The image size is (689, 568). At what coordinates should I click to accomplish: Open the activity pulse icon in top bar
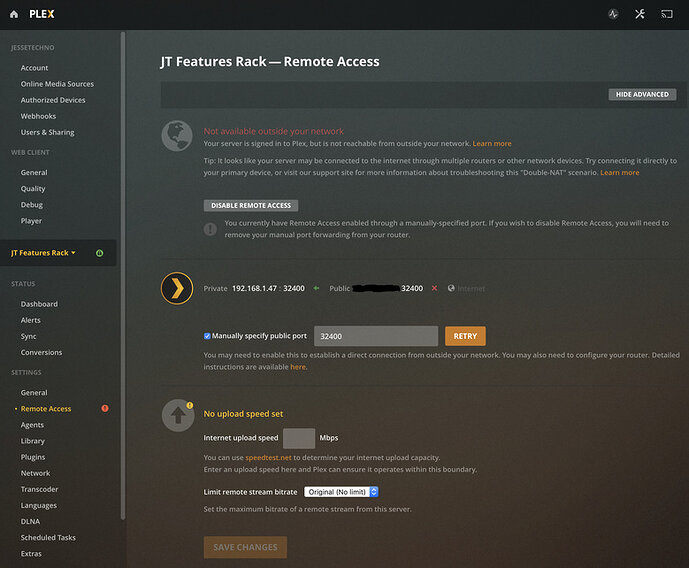pos(613,14)
